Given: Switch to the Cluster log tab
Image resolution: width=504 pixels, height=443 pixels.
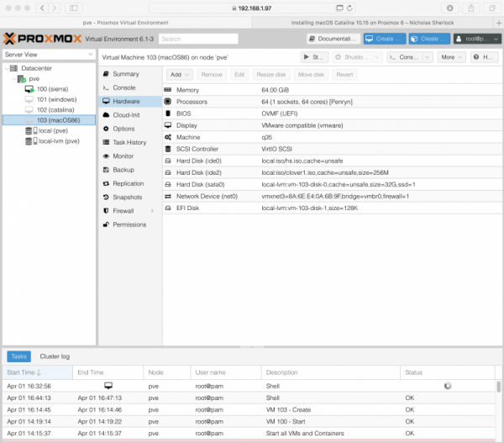Looking at the screenshot, I should (55, 356).
